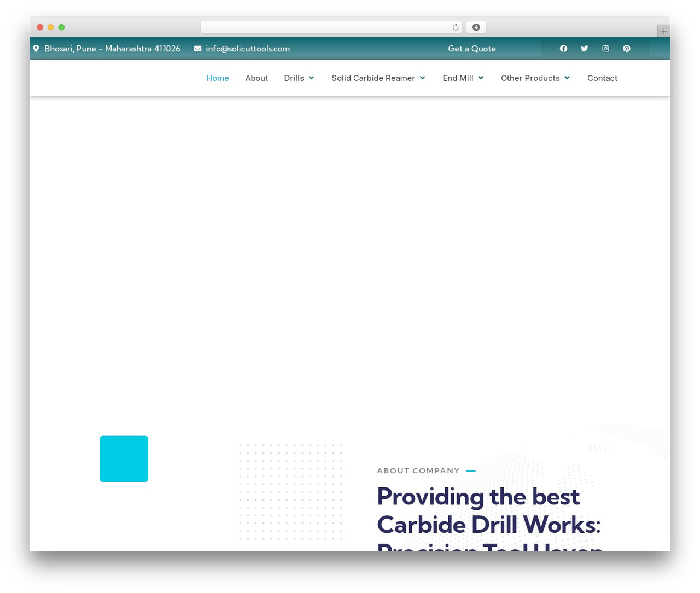Open the About menu item

pyautogui.click(x=256, y=78)
